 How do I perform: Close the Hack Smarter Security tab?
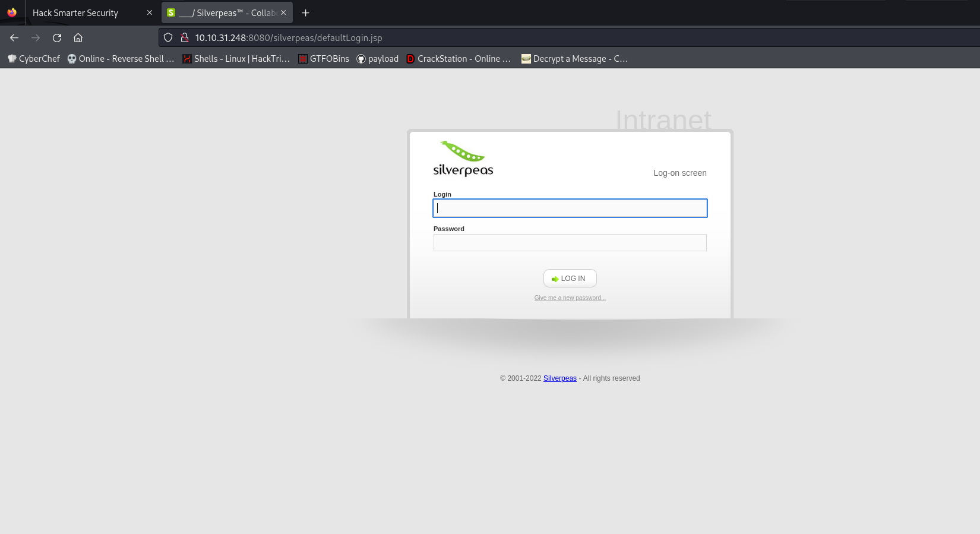click(150, 12)
